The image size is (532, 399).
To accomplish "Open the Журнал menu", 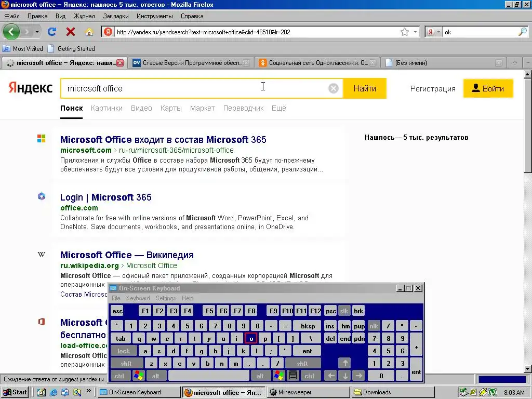I will [84, 16].
